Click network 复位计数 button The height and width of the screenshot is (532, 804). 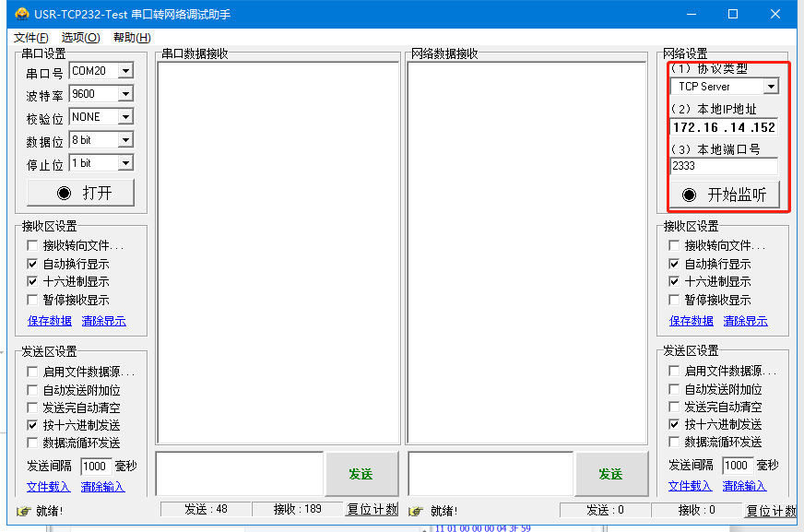coord(771,511)
